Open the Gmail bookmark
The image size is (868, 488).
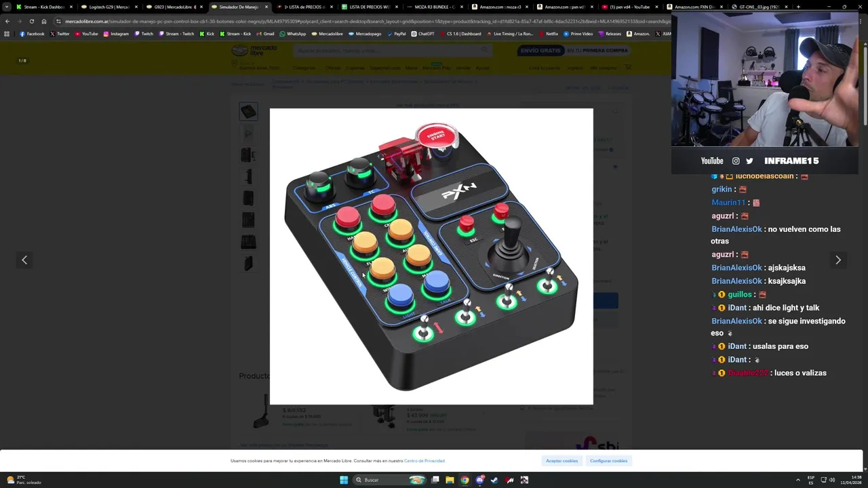266,34
